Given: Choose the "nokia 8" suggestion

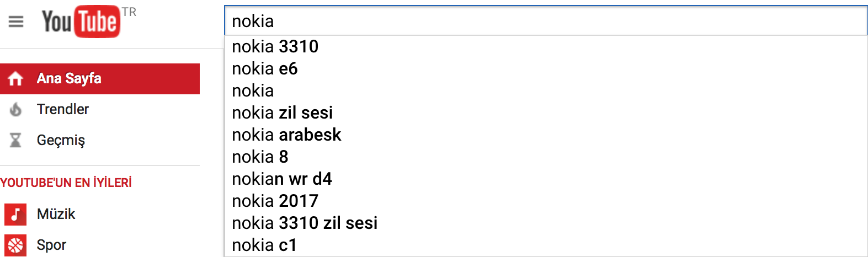Looking at the screenshot, I should coord(260,157).
